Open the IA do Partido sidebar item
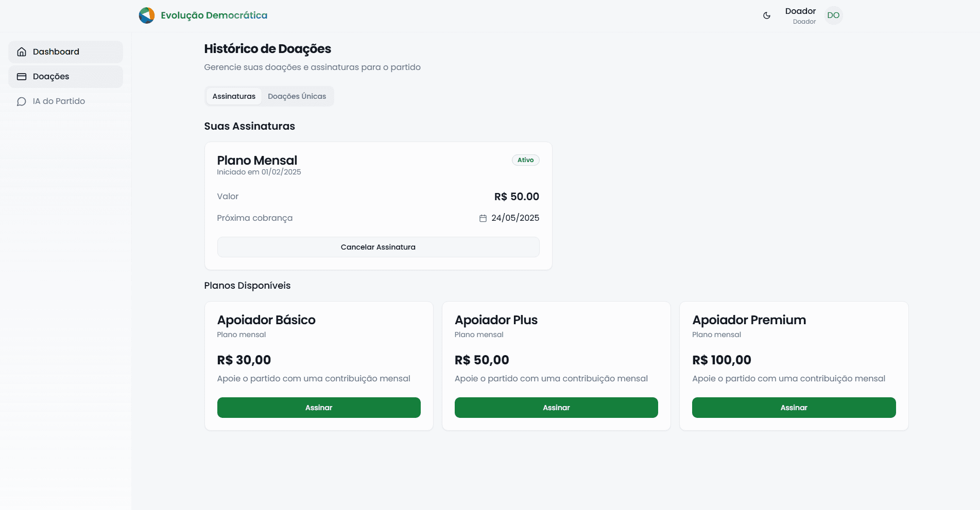 tap(59, 101)
